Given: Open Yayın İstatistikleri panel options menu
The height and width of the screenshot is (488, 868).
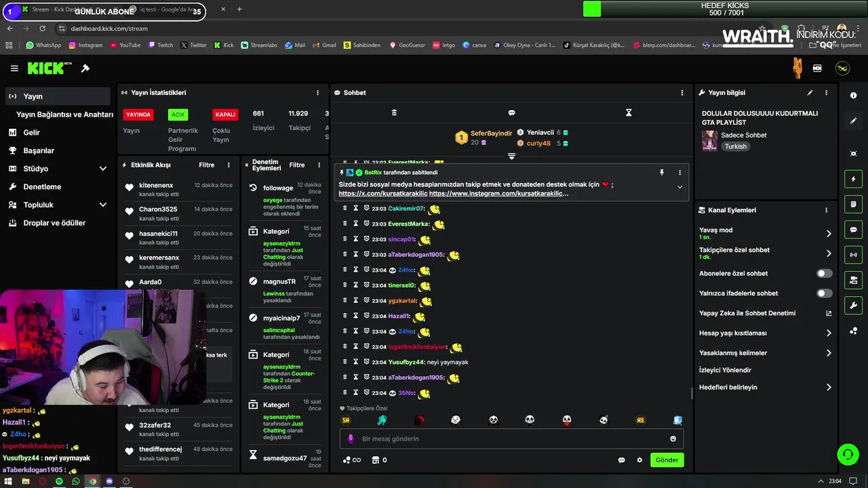Looking at the screenshot, I should click(317, 93).
